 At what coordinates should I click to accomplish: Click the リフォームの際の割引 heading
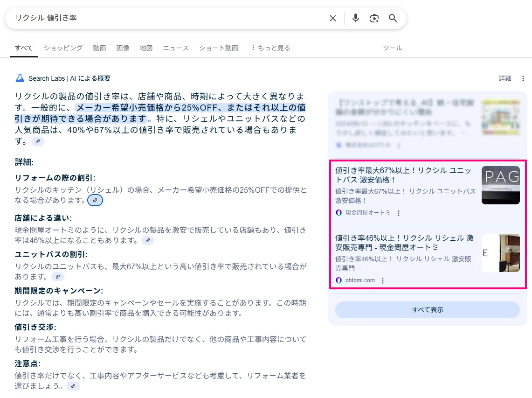(55, 178)
